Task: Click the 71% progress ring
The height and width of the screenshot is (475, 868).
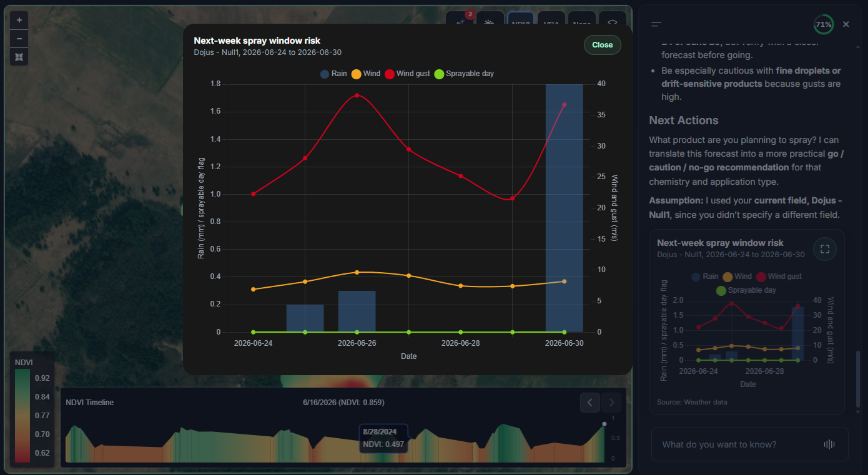Action: pos(824,24)
